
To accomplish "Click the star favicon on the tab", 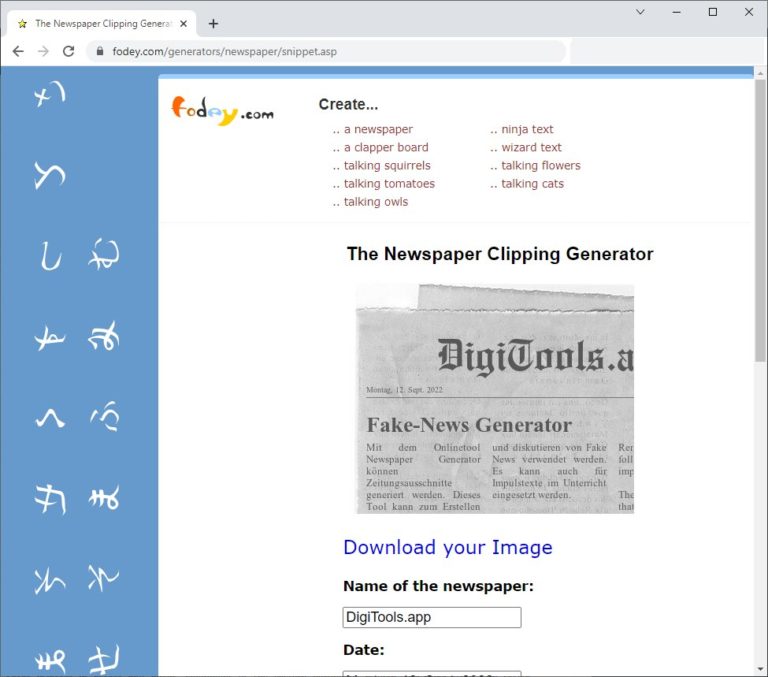I will (x=23, y=24).
